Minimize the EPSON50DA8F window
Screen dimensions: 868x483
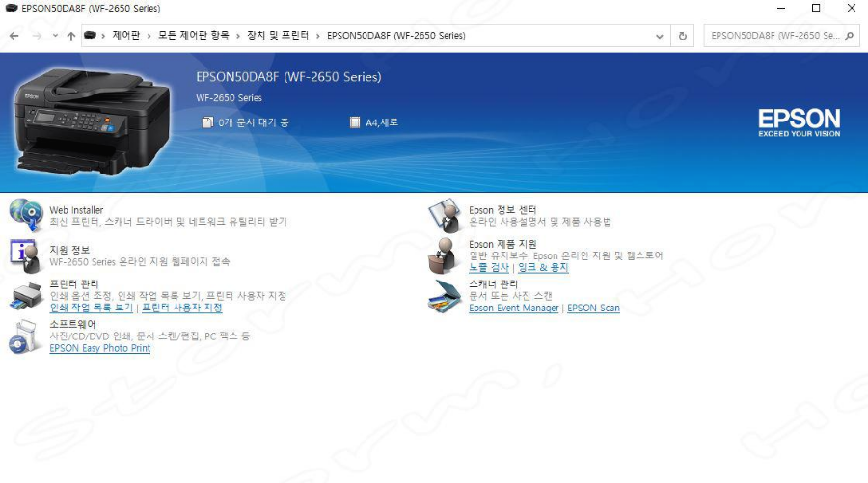point(781,8)
